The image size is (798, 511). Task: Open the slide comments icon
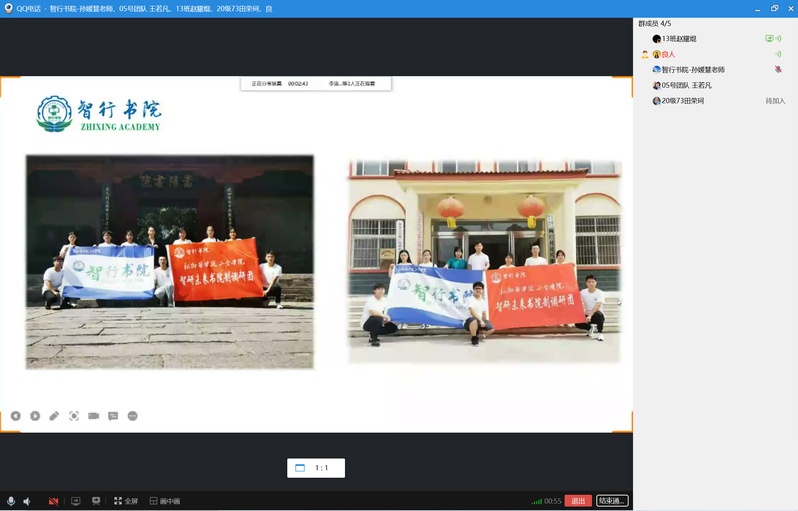[x=113, y=415]
